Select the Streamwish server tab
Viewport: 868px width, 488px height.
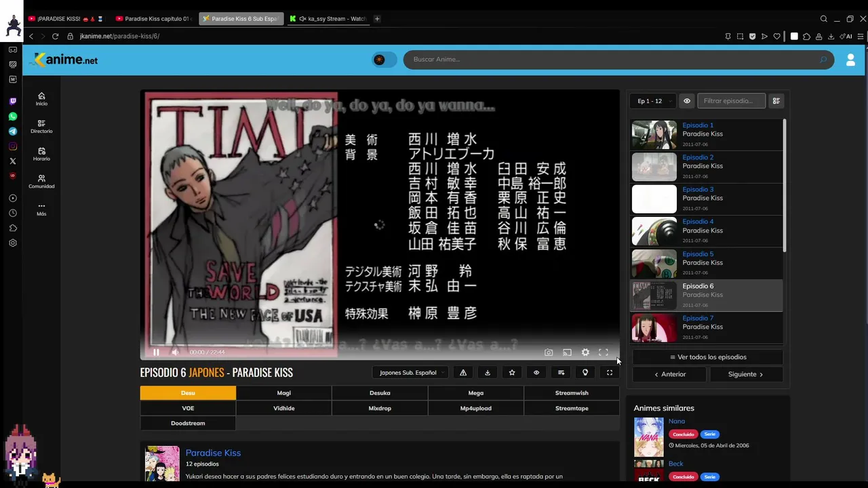click(572, 393)
